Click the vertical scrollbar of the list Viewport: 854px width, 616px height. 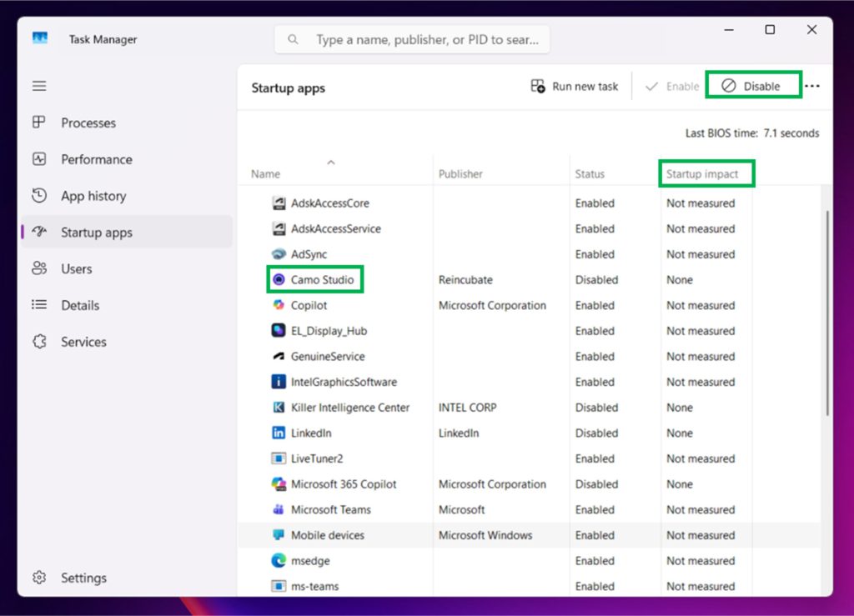click(x=826, y=313)
